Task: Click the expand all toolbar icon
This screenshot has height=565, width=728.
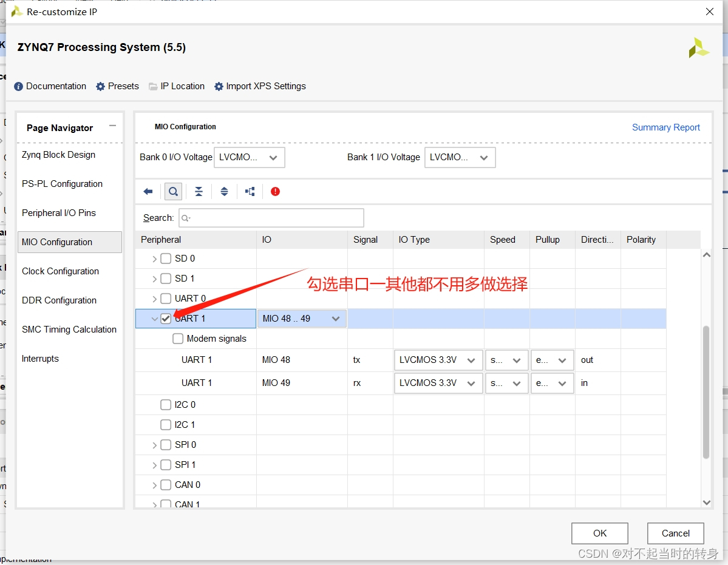Action: (224, 192)
